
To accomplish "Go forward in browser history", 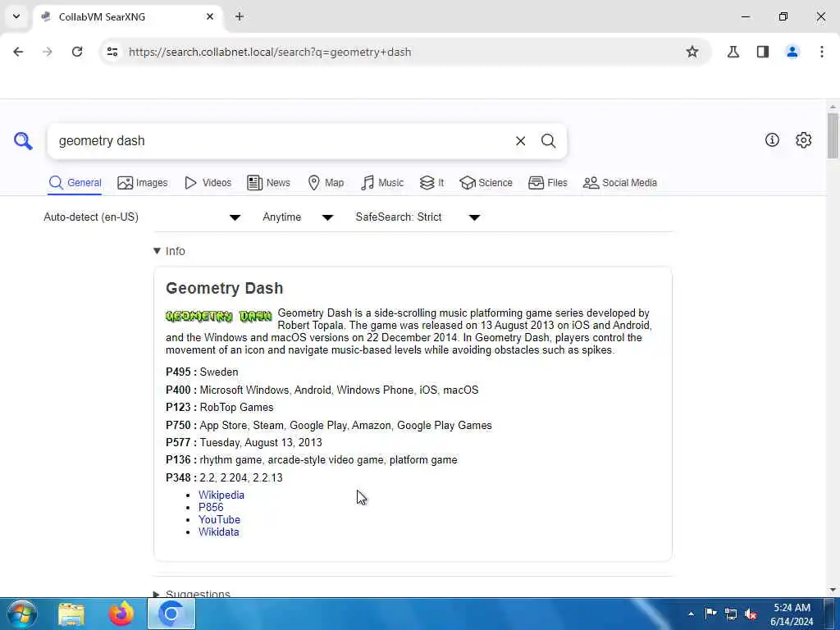I will [x=48, y=52].
